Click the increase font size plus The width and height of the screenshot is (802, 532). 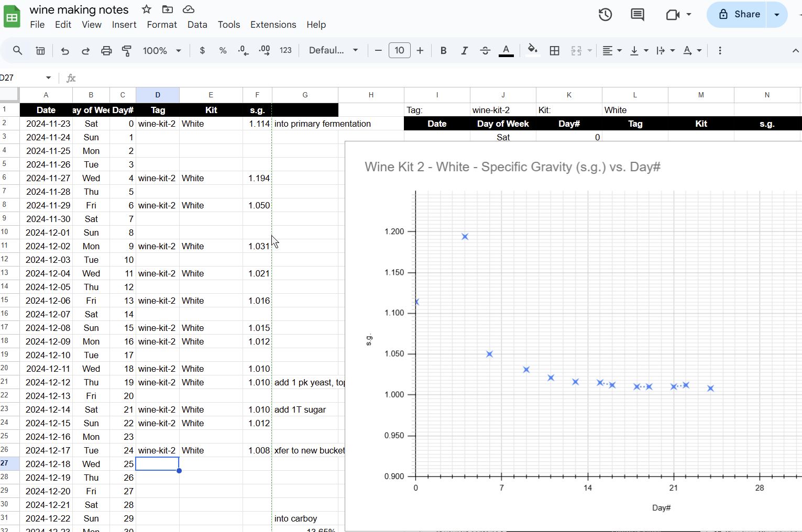pos(420,51)
